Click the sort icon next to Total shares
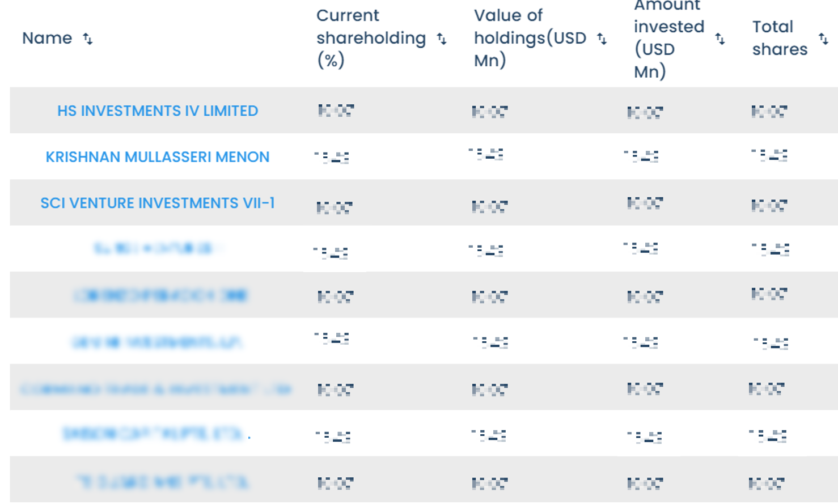The height and width of the screenshot is (504, 838). pos(823,39)
